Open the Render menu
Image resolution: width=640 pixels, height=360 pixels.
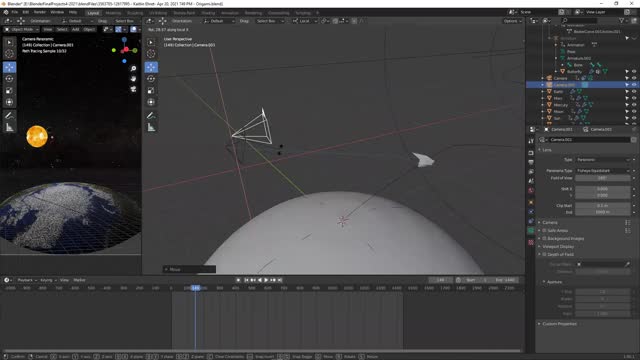click(x=40, y=12)
